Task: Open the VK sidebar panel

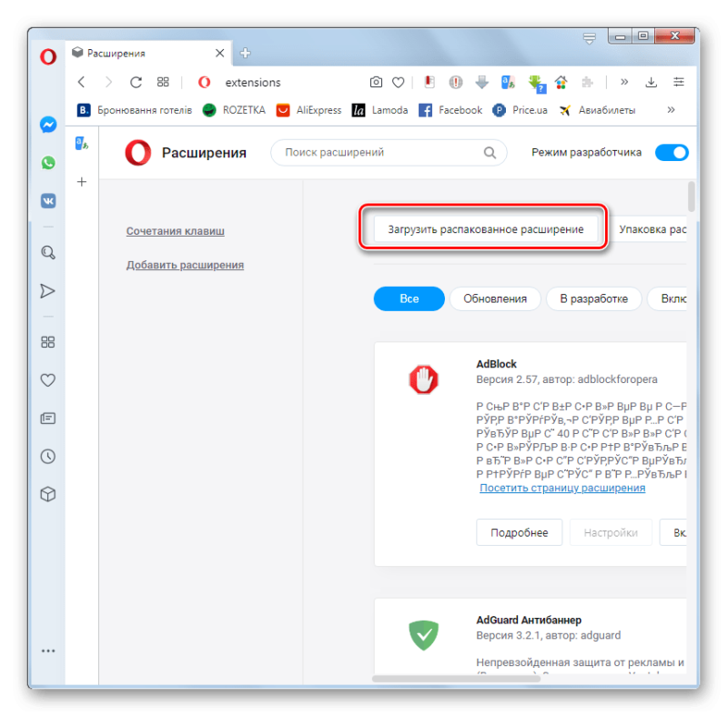Action: tap(48, 200)
